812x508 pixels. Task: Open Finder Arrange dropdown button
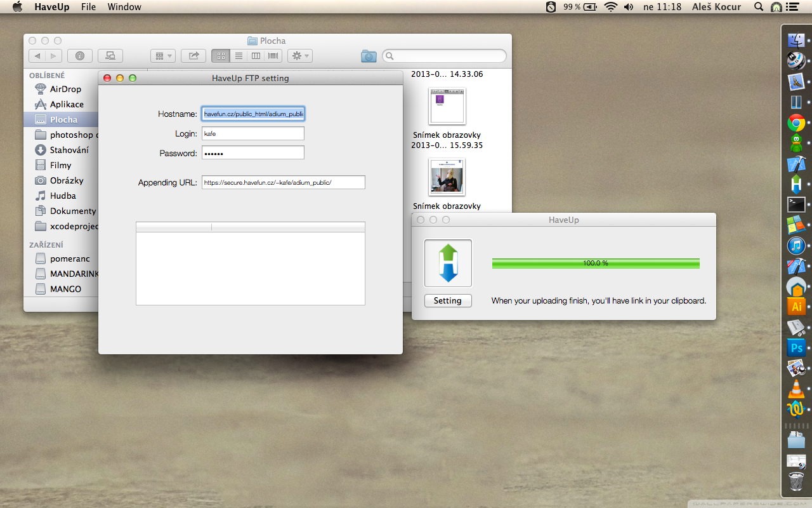coord(162,56)
